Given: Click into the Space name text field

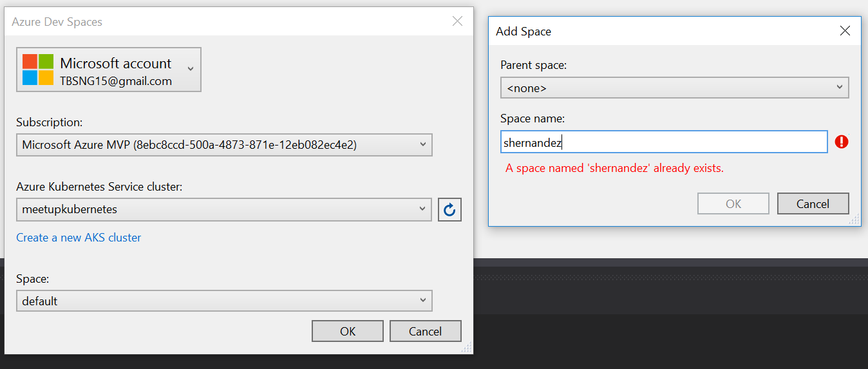Looking at the screenshot, I should pyautogui.click(x=663, y=142).
